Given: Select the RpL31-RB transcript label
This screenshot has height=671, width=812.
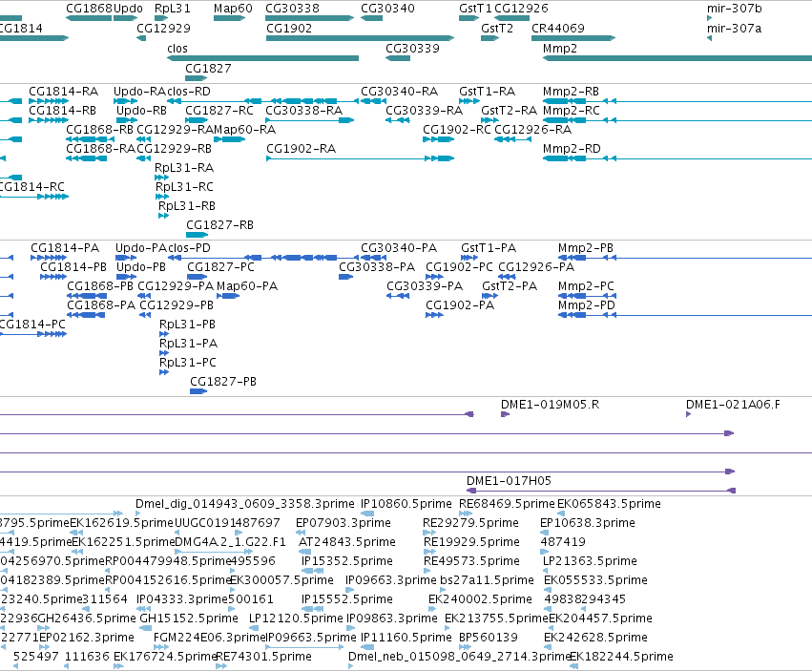Looking at the screenshot, I should (x=186, y=207).
